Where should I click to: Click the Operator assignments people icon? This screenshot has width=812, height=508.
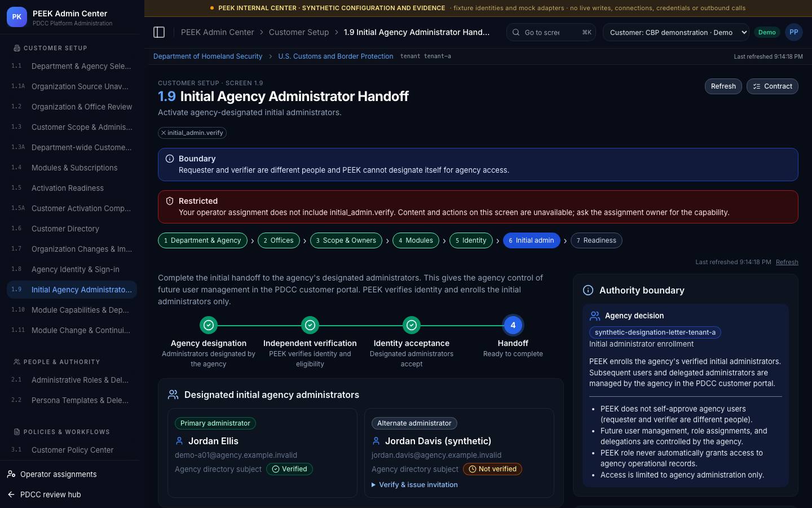tap(11, 474)
